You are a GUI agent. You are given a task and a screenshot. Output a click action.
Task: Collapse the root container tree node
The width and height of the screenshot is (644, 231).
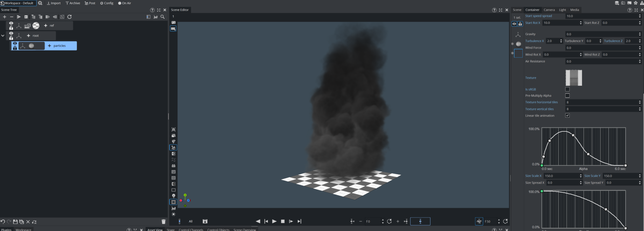(3, 36)
